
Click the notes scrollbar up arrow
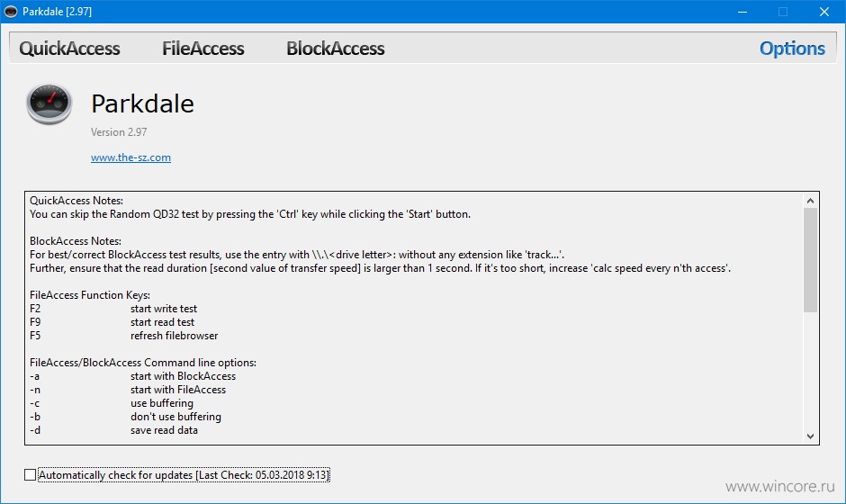tap(810, 201)
